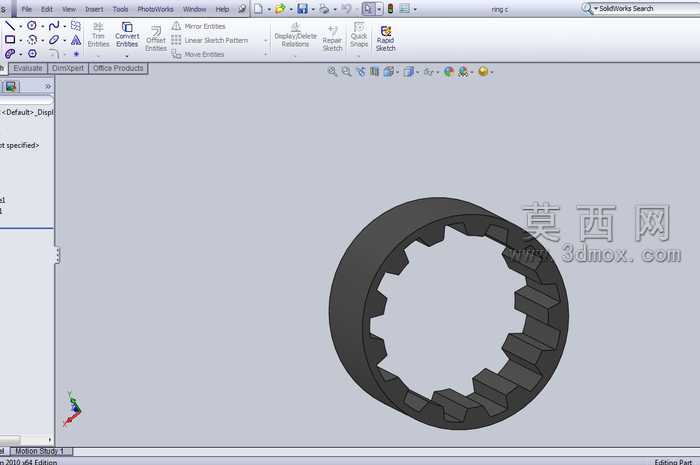Image resolution: width=700 pixels, height=465 pixels.
Task: Select the Centerpoint Arc sketch tool
Action: pos(32,40)
